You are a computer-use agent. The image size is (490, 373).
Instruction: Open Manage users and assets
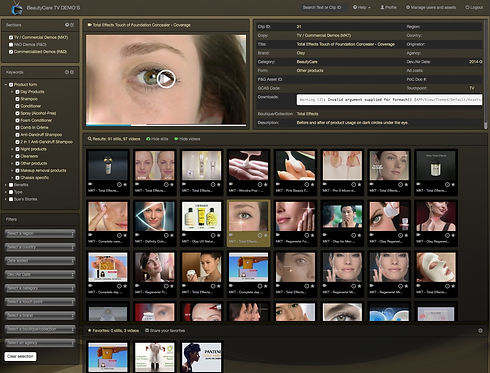point(431,7)
